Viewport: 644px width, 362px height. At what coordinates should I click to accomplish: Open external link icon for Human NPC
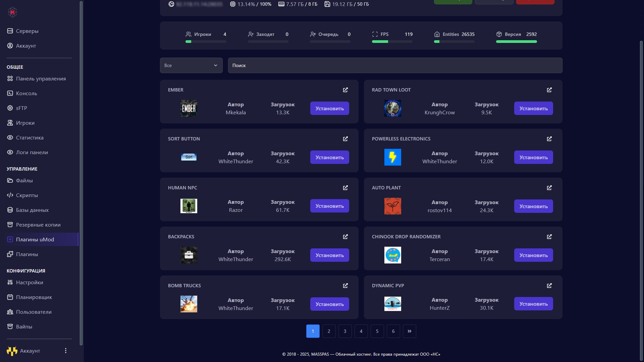(345, 188)
